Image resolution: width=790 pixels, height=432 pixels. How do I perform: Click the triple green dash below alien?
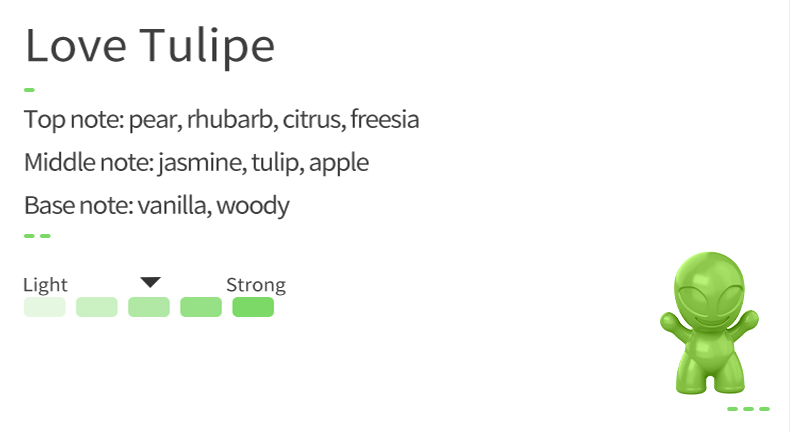pyautogui.click(x=748, y=409)
